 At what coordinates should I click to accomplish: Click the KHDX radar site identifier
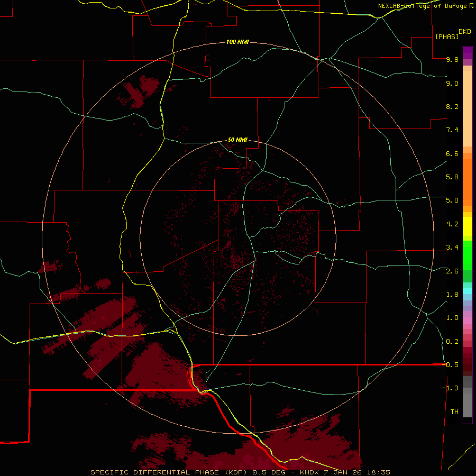point(309,472)
